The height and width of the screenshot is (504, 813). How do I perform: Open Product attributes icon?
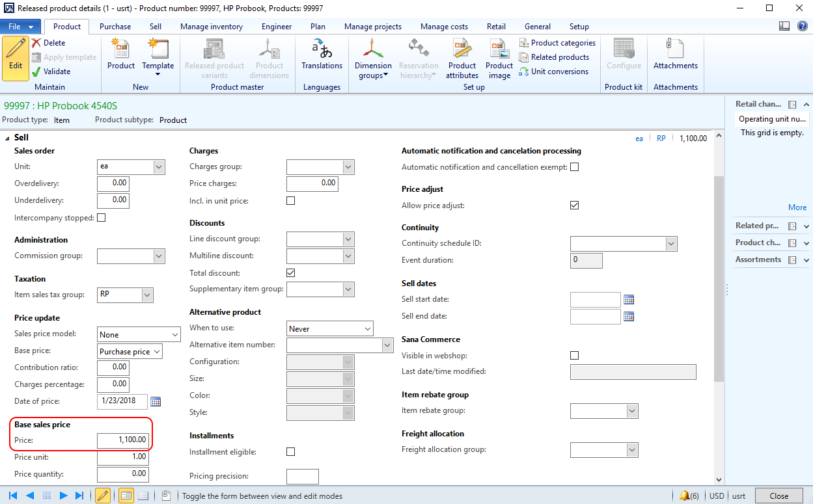[462, 59]
